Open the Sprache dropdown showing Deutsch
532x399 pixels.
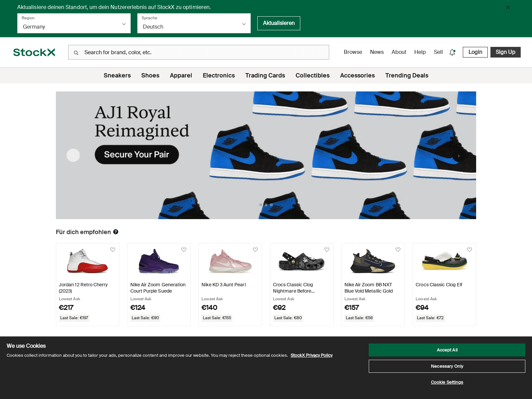click(x=194, y=23)
